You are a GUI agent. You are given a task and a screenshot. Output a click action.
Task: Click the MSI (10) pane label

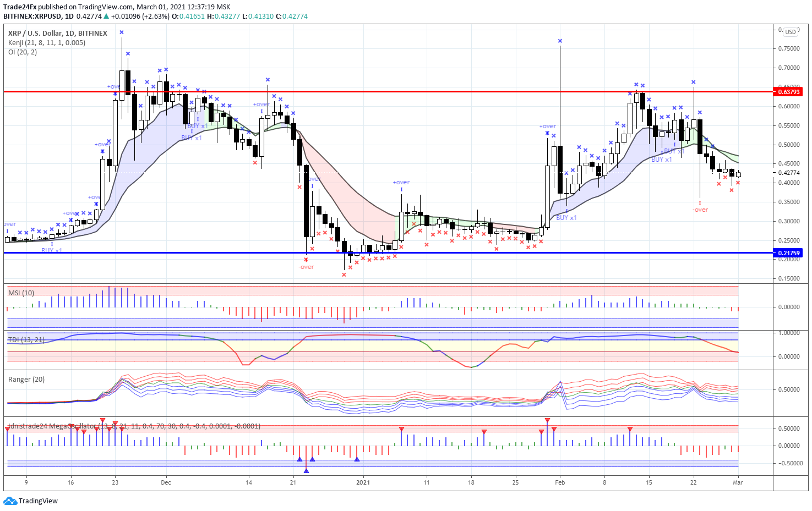coord(21,293)
